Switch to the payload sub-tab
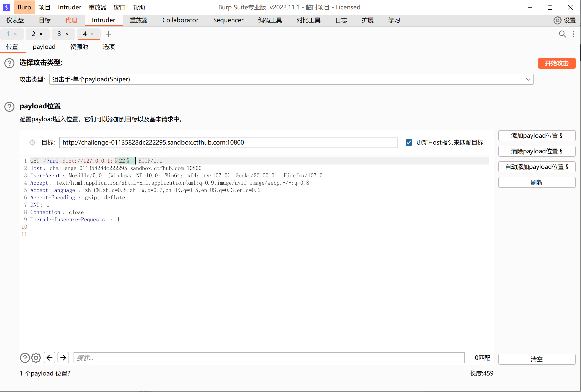 (44, 47)
